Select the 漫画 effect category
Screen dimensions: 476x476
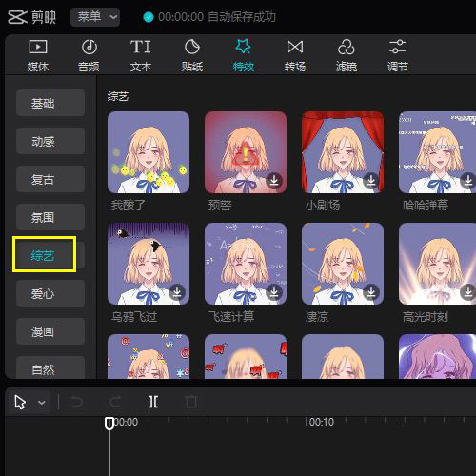tap(50, 331)
